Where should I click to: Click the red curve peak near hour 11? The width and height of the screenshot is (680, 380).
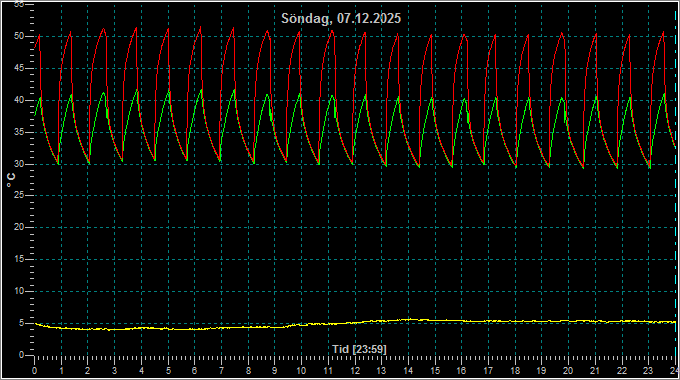tap(332, 31)
